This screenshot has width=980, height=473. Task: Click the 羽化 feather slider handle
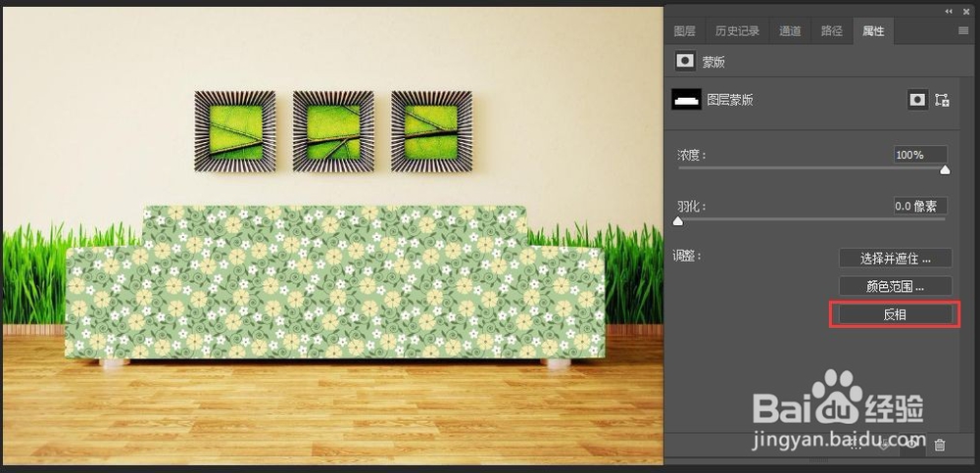click(x=678, y=220)
